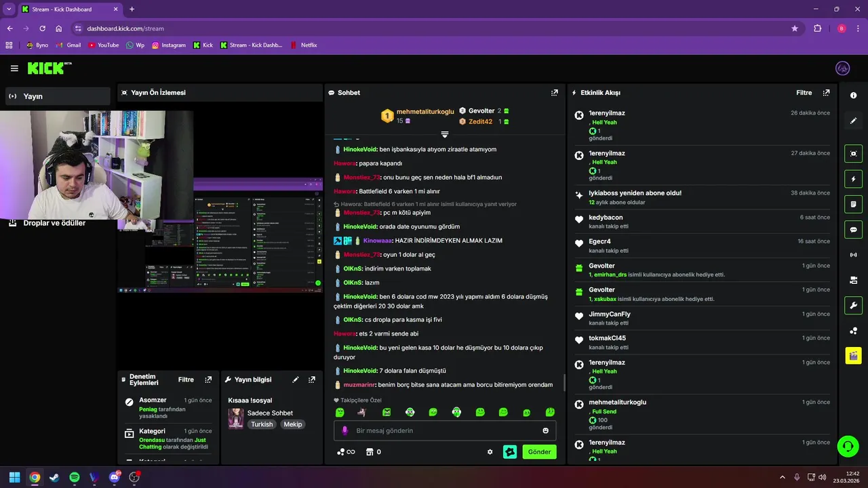Viewport: 868px width, 488px height.
Task: Click the channel points infinity counter
Action: point(346,452)
